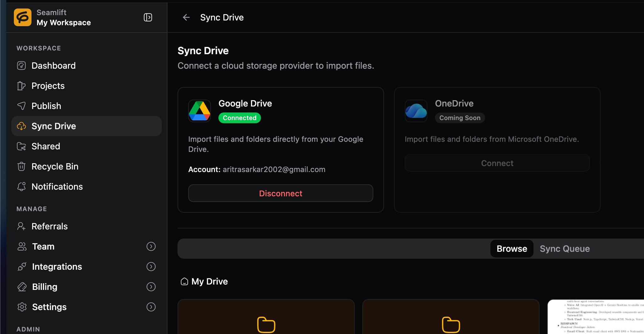Image resolution: width=644 pixels, height=334 pixels.
Task: Click the OneDrive card title
Action: point(454,103)
